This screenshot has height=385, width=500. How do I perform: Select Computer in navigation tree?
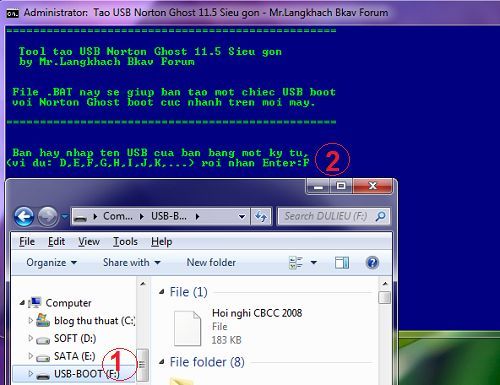pyautogui.click(x=68, y=303)
